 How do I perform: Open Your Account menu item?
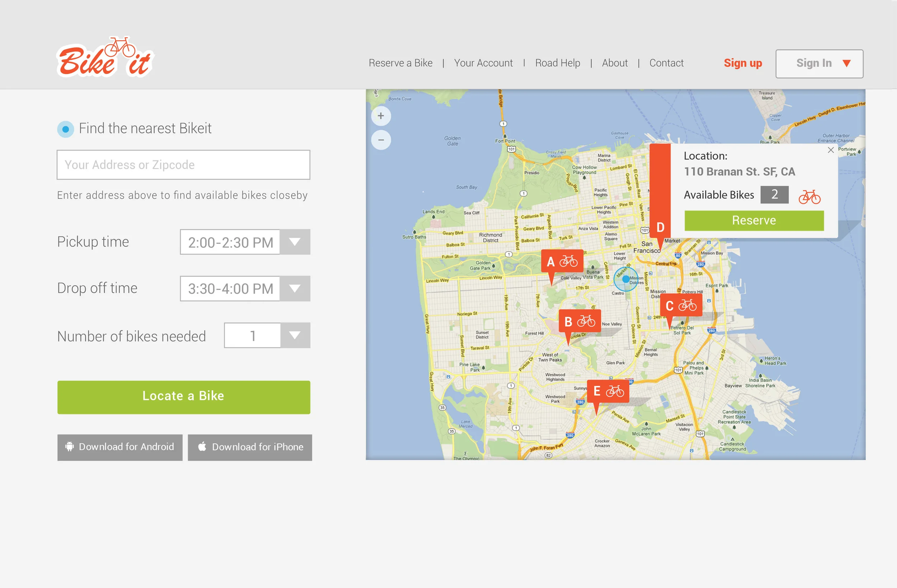click(483, 63)
